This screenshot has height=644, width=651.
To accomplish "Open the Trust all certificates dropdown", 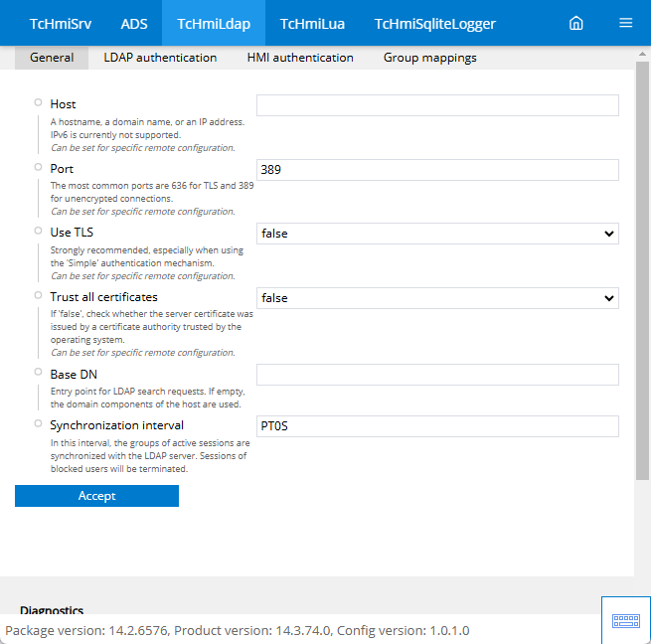I will tap(437, 298).
